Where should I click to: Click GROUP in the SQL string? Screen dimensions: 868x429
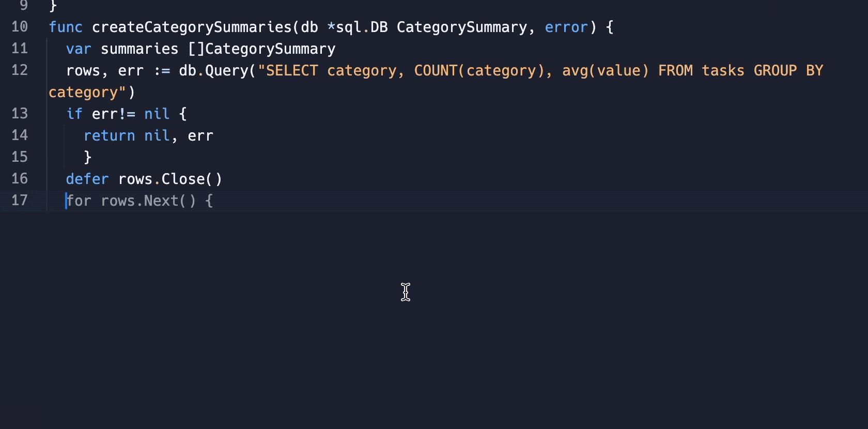tap(775, 70)
